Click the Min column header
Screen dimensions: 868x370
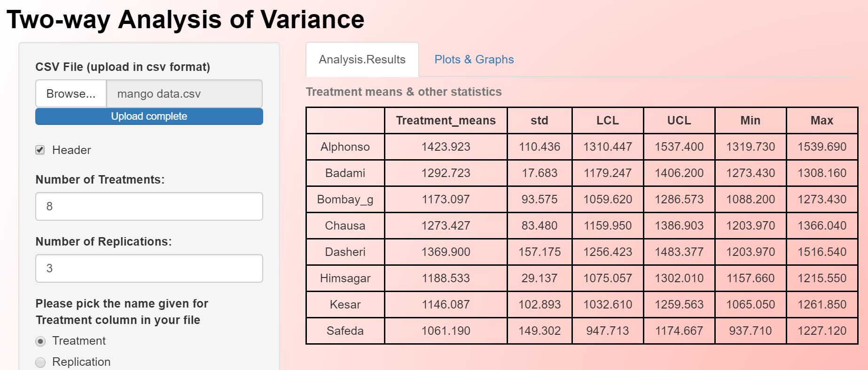click(750, 121)
